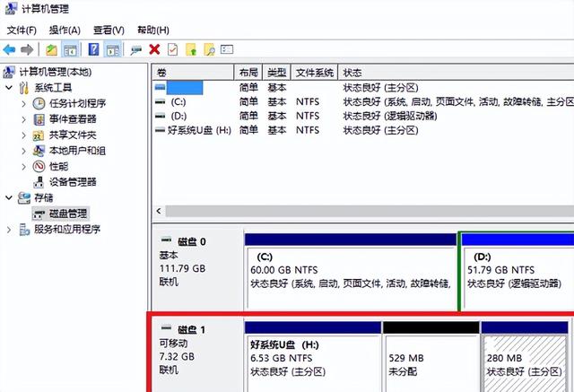Viewport: 574px width, 392px height.
Task: Click the Up one level folder icon
Action: 52,49
